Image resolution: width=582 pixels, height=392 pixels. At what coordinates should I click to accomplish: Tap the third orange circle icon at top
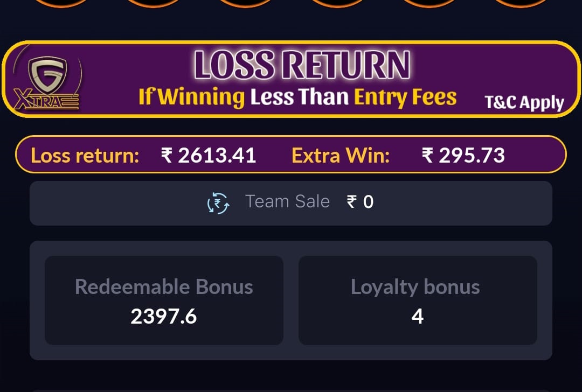pos(245,3)
